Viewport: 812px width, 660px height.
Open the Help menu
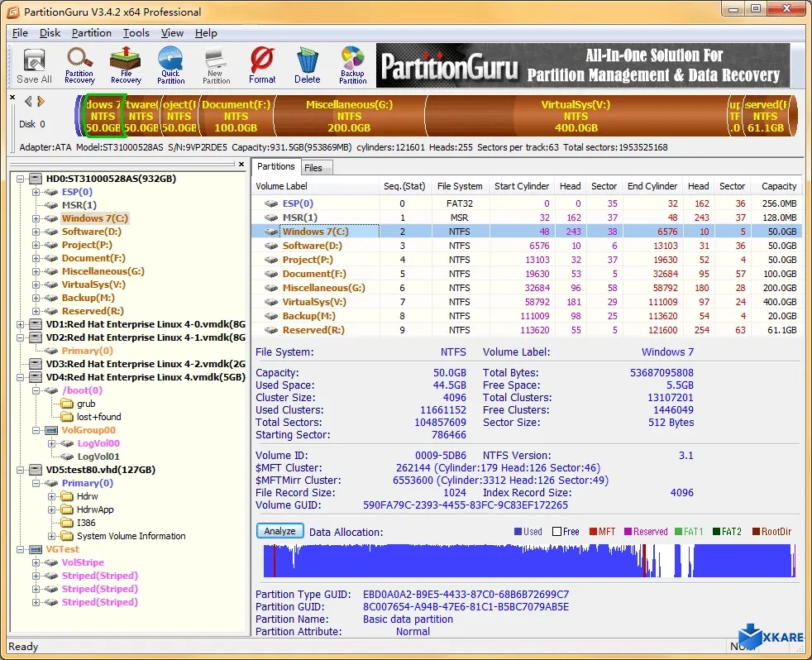coord(206,33)
